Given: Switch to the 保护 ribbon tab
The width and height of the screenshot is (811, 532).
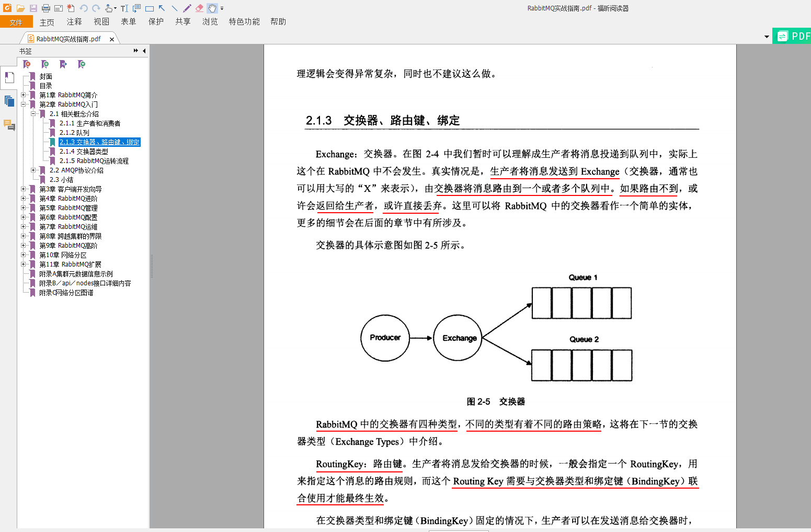Looking at the screenshot, I should point(156,22).
